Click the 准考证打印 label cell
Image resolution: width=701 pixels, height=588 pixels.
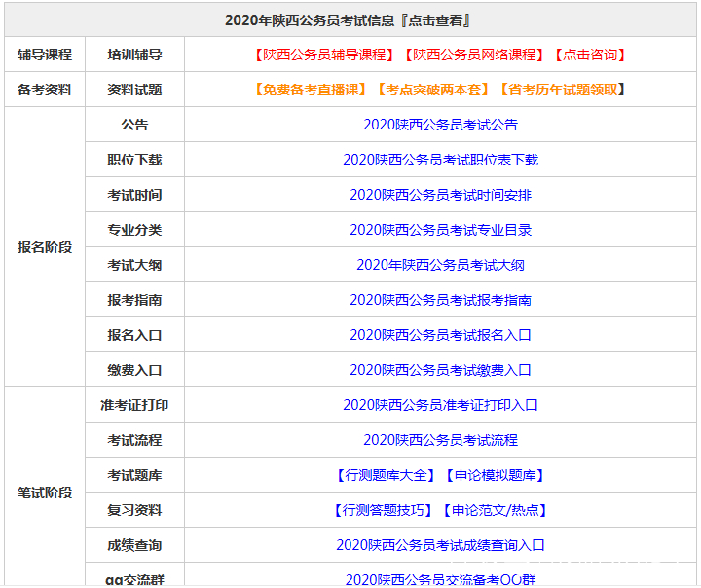click(134, 405)
